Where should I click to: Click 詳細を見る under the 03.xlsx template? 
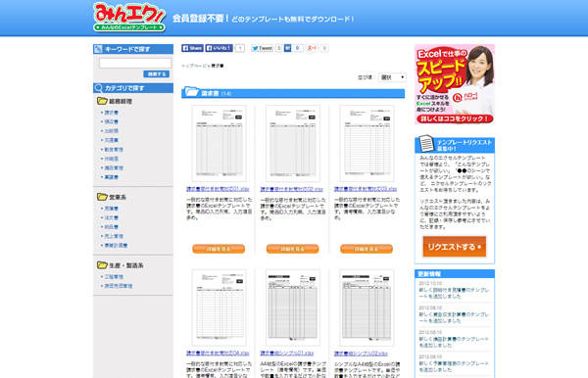[x=367, y=249]
